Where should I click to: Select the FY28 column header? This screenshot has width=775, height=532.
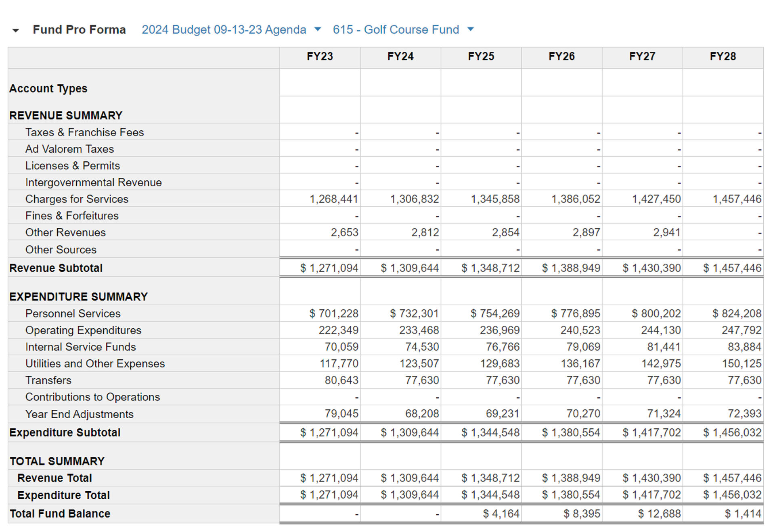point(723,56)
